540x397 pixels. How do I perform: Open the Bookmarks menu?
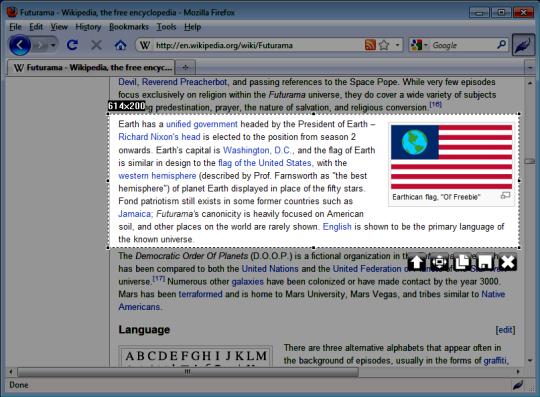[x=129, y=27]
